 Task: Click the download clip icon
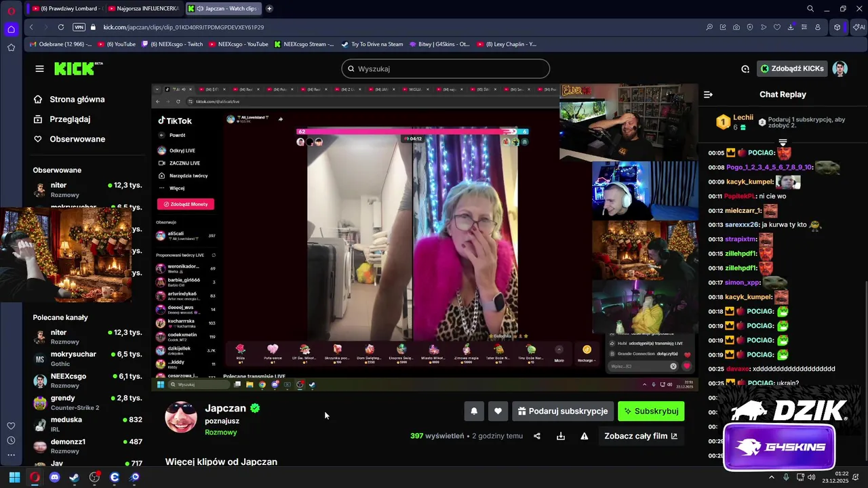[x=561, y=436]
